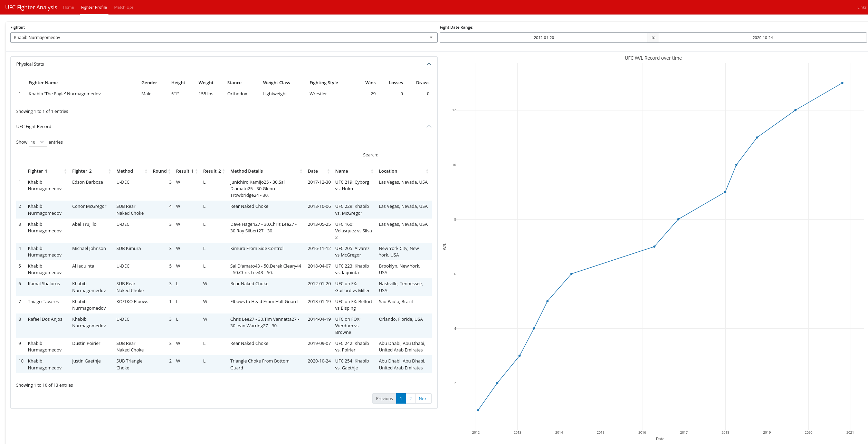Edit the end date 2020-10-24 field

pos(763,38)
